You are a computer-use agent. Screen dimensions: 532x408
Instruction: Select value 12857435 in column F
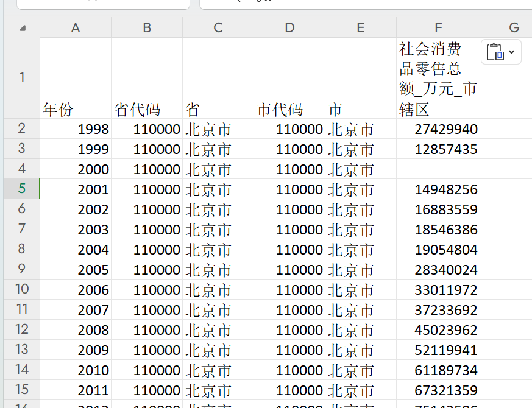click(x=438, y=149)
